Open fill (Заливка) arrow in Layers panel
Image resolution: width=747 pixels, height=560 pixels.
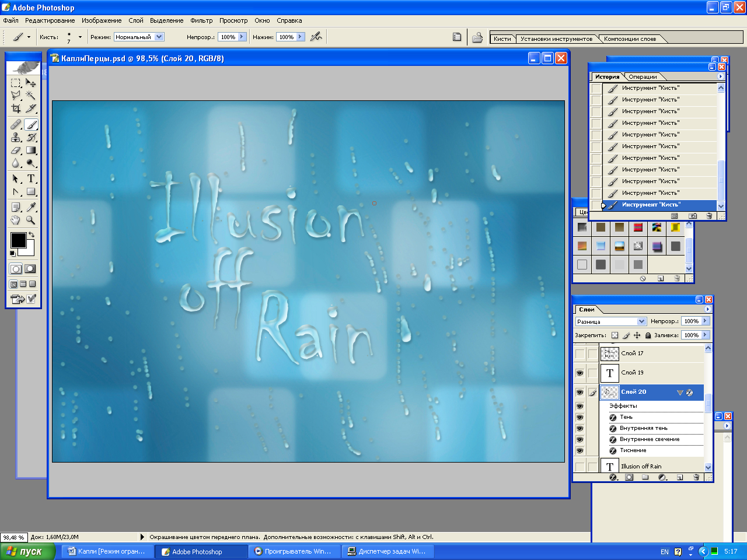[x=706, y=335]
